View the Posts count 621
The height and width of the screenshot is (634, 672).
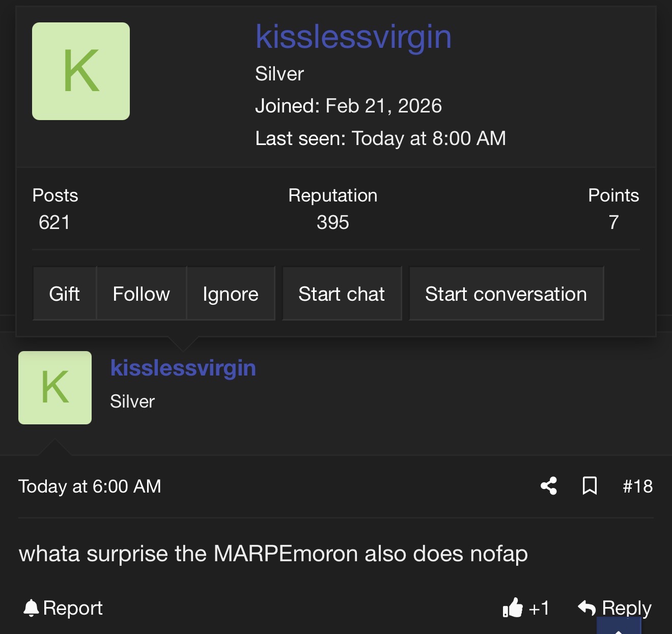(54, 222)
